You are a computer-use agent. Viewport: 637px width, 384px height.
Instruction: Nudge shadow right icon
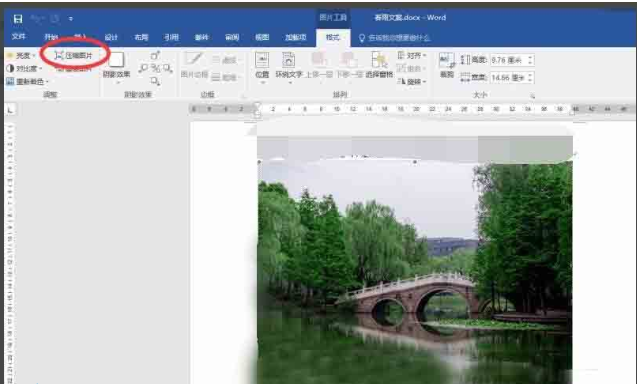(x=167, y=68)
